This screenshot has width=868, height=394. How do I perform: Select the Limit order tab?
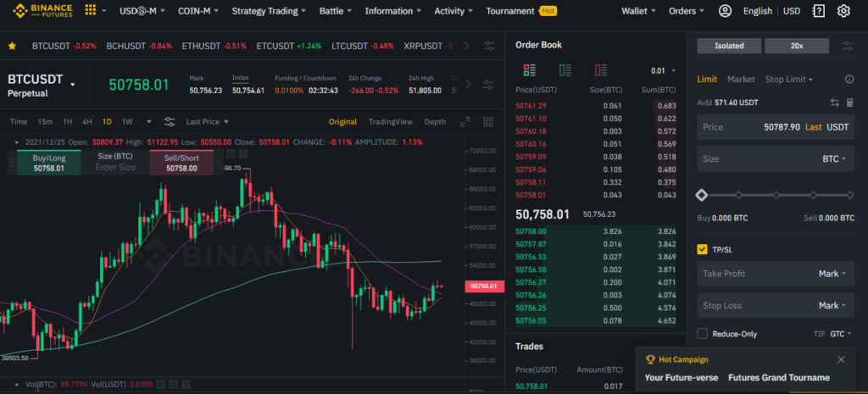(x=707, y=79)
